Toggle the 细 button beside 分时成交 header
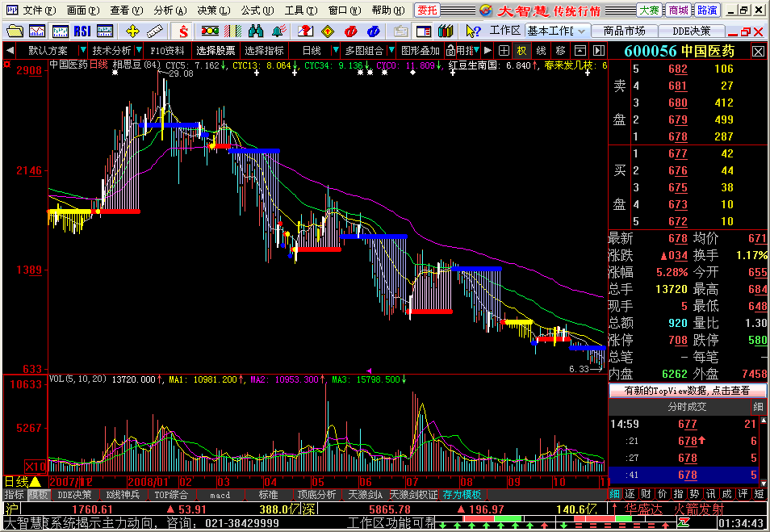The width and height of the screenshot is (770, 532). pyautogui.click(x=758, y=406)
